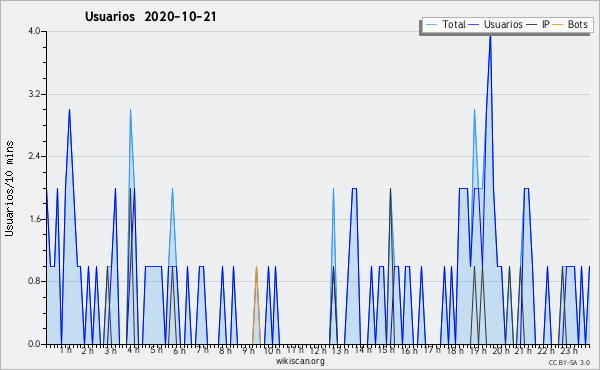Image resolution: width=600 pixels, height=370 pixels.
Task: Click the '23 h' x-axis label
Action: point(569,351)
